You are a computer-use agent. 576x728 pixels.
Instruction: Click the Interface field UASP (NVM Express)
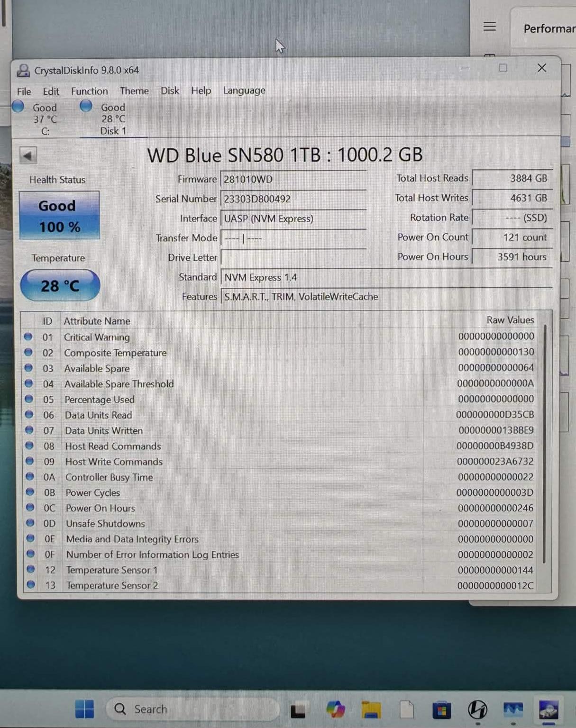coord(293,218)
